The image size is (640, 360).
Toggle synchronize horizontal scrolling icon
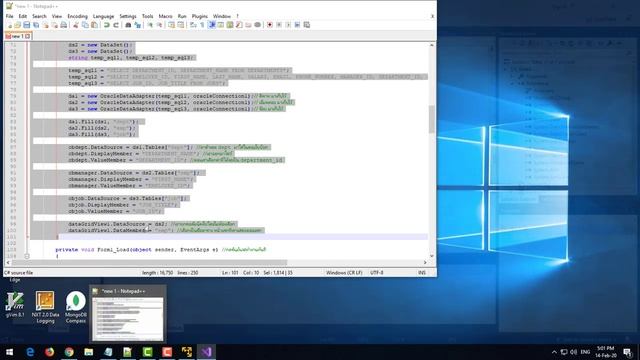click(180, 25)
